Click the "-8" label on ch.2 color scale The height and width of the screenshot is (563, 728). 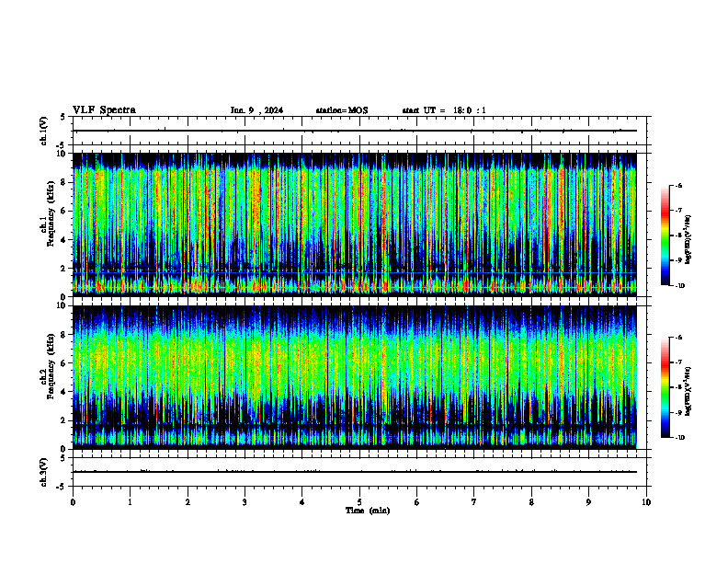(x=678, y=387)
